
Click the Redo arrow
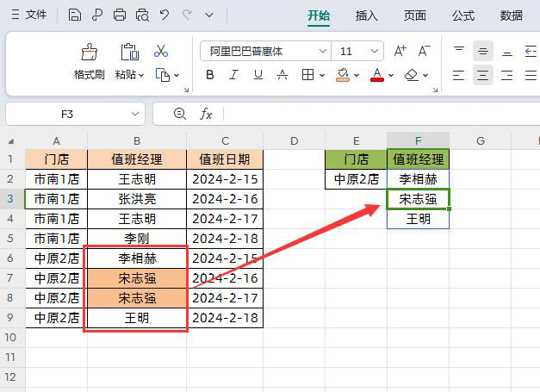click(187, 15)
